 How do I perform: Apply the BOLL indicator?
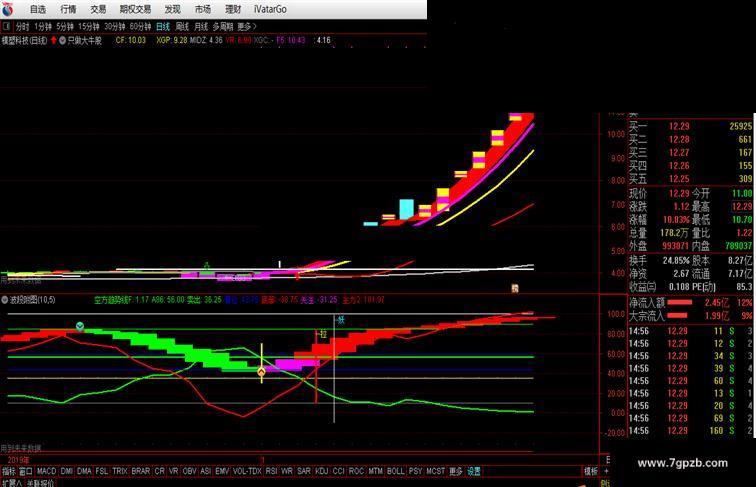(395, 471)
